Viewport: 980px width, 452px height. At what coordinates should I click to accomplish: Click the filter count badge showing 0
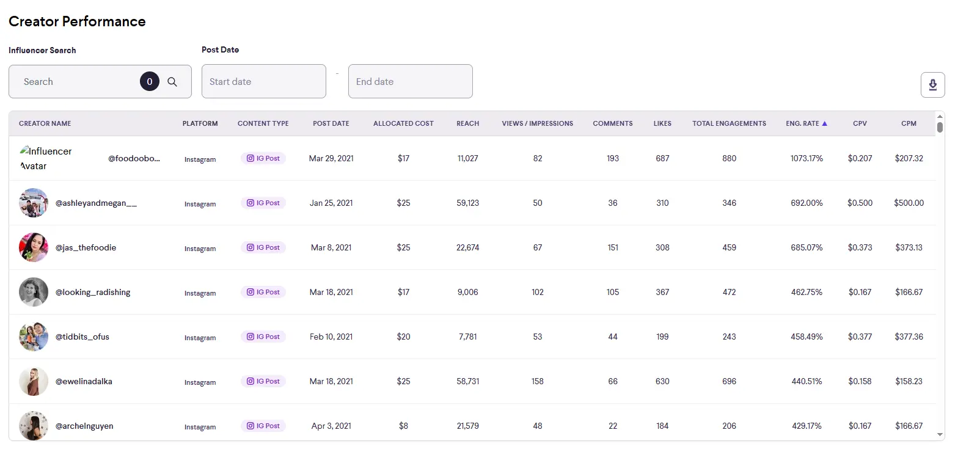pos(150,81)
